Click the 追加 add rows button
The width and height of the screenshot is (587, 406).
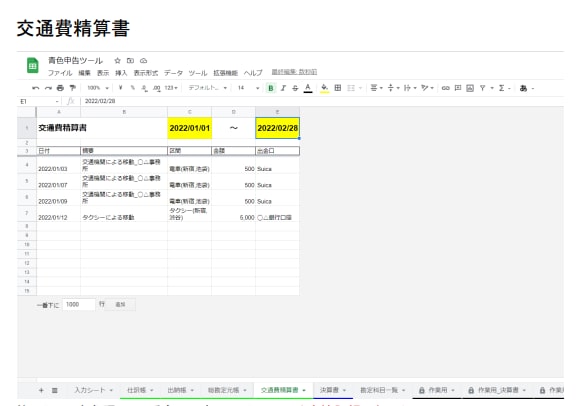(x=120, y=305)
